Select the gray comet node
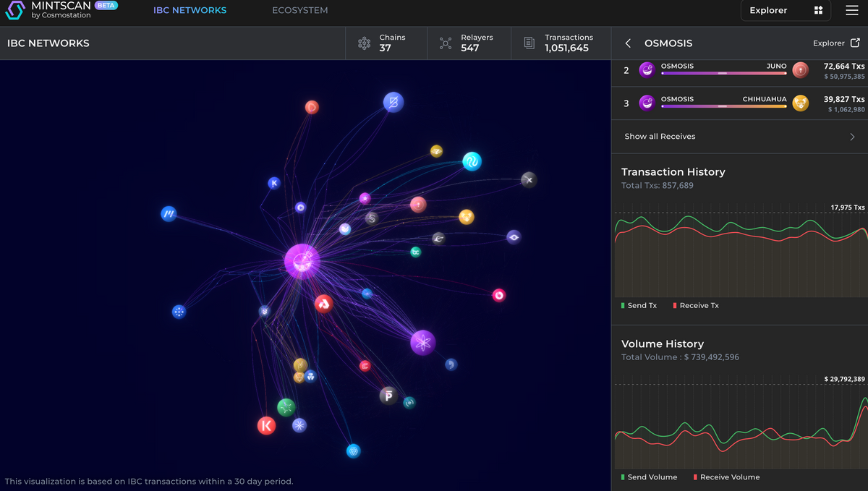Image resolution: width=868 pixels, height=491 pixels. 438,239
